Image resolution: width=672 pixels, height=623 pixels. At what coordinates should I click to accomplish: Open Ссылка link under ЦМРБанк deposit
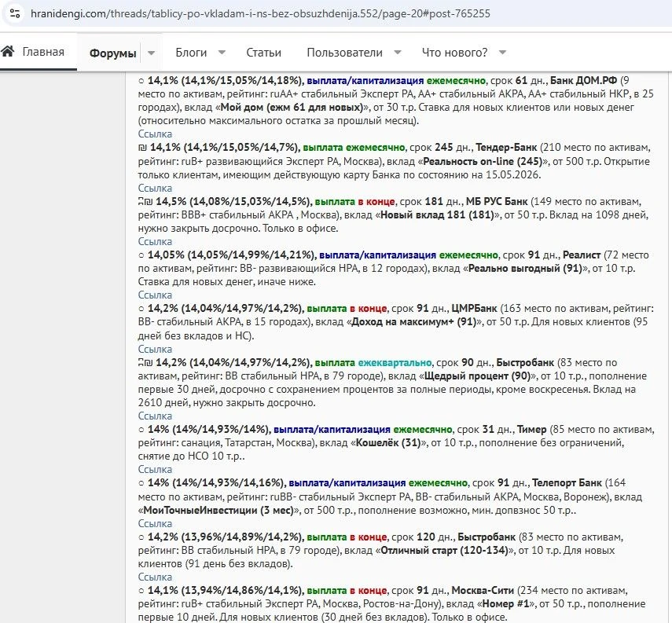pyautogui.click(x=155, y=349)
